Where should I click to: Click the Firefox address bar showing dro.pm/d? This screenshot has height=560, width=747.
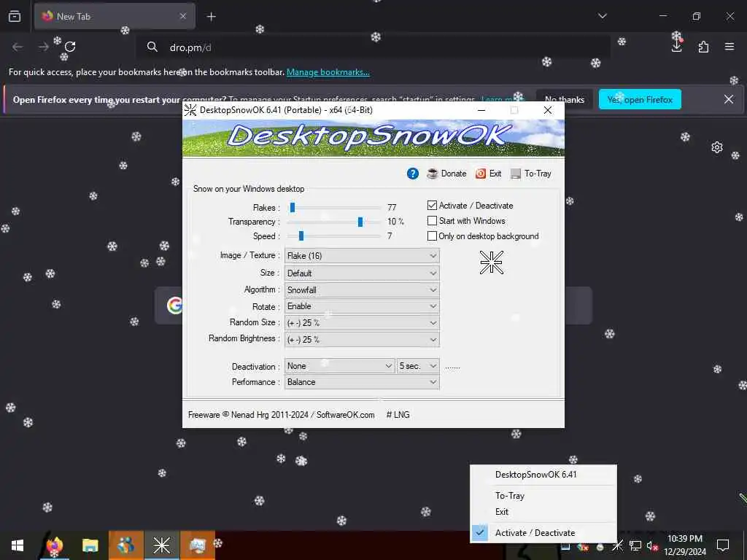tap(373, 47)
